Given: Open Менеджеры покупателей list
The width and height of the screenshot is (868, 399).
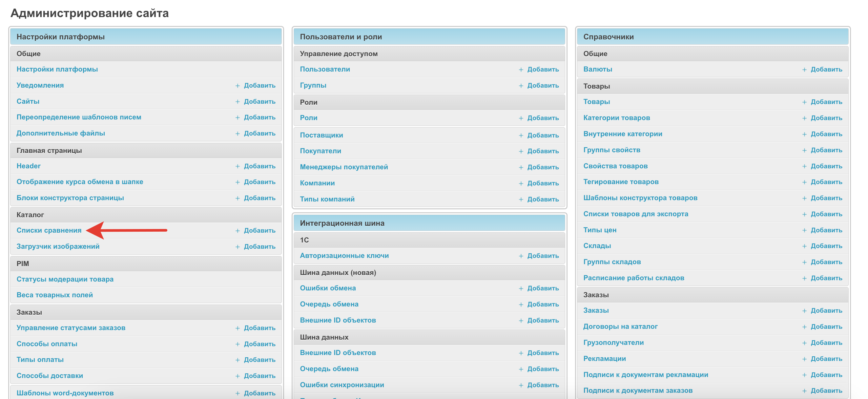Looking at the screenshot, I should (x=344, y=167).
